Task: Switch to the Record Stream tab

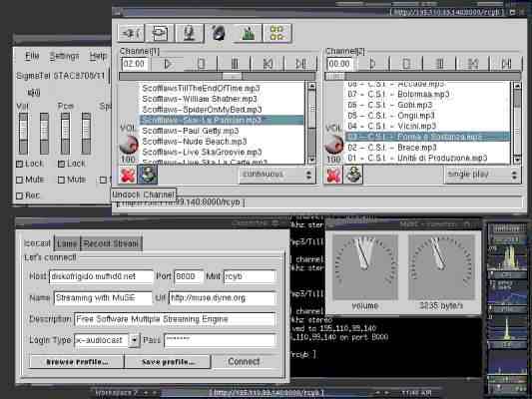Action: point(111,243)
